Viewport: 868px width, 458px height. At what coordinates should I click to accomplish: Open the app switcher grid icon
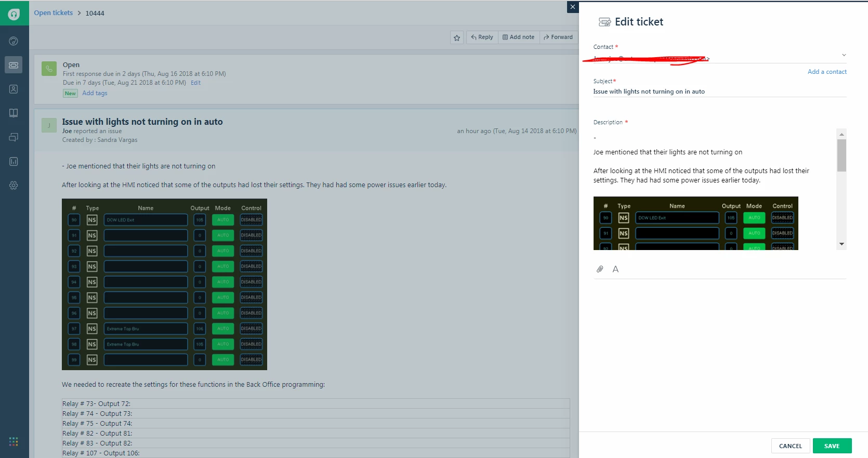coord(14,441)
